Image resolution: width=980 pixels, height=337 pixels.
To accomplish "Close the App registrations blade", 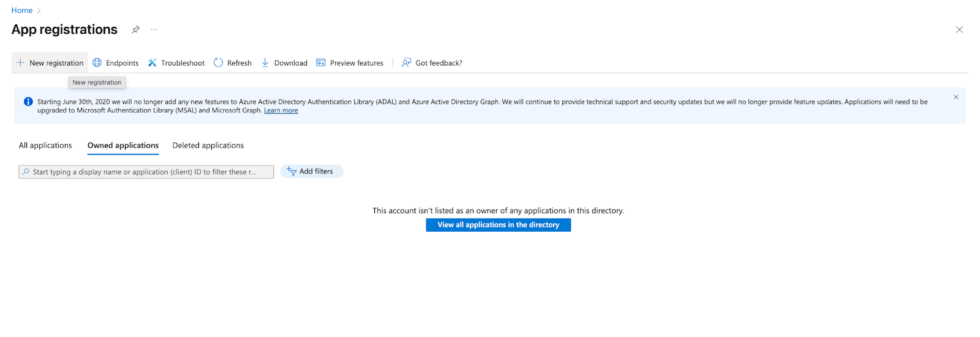I will [959, 29].
